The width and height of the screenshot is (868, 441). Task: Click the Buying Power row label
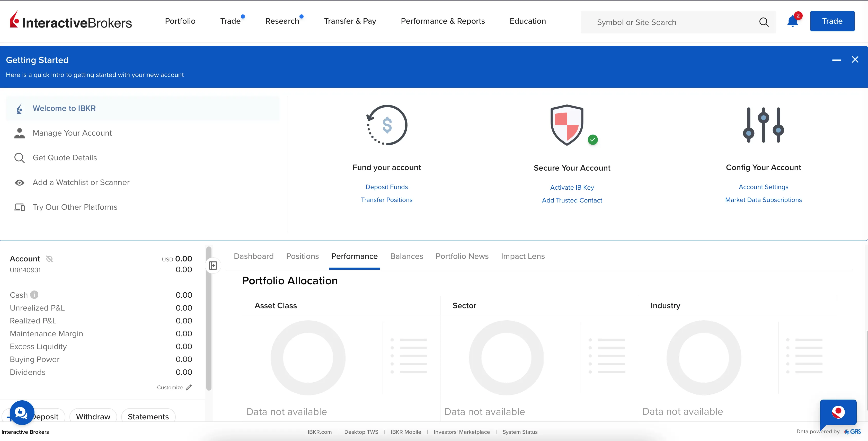tap(35, 359)
